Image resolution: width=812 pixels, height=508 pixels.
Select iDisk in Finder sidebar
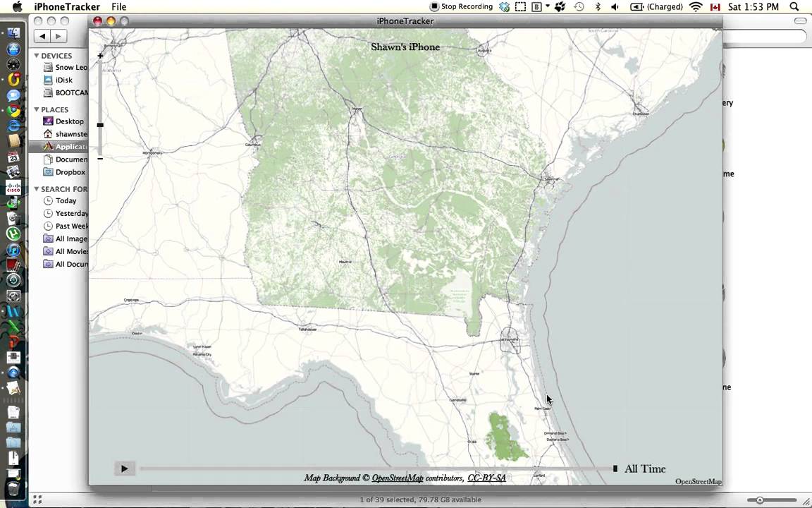59,80
